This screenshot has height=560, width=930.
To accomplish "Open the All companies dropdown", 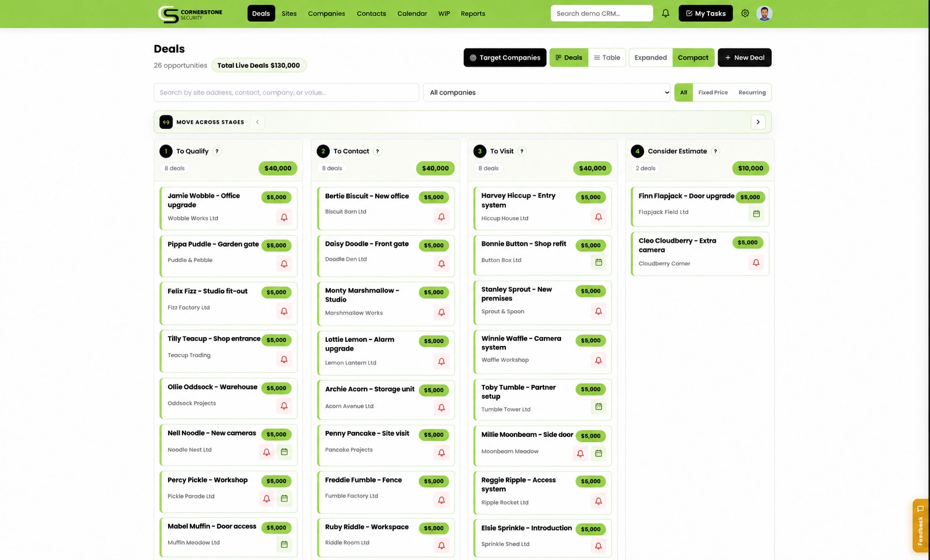I will point(547,93).
